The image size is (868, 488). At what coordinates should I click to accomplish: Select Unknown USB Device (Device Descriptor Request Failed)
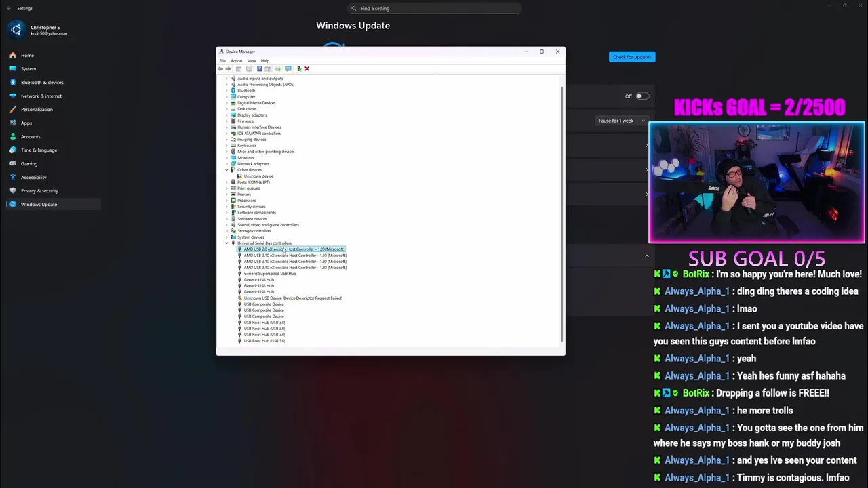click(293, 298)
